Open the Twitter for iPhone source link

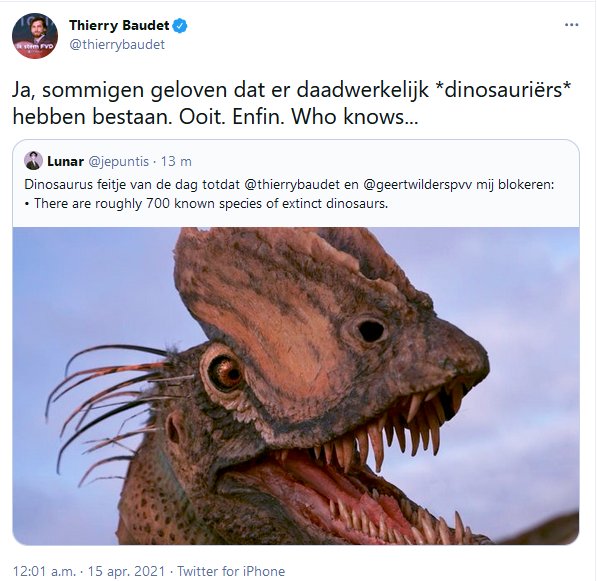(231, 571)
